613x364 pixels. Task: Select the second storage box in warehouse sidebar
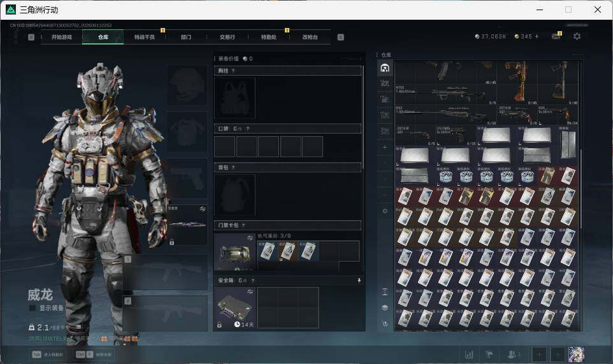click(x=385, y=83)
